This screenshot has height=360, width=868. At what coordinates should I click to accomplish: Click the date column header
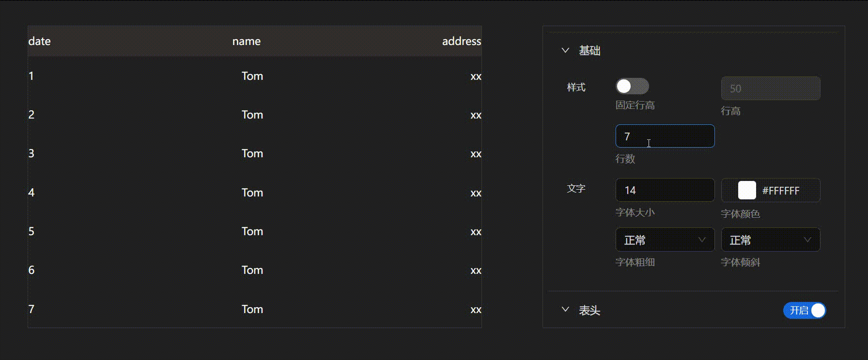pyautogui.click(x=39, y=41)
